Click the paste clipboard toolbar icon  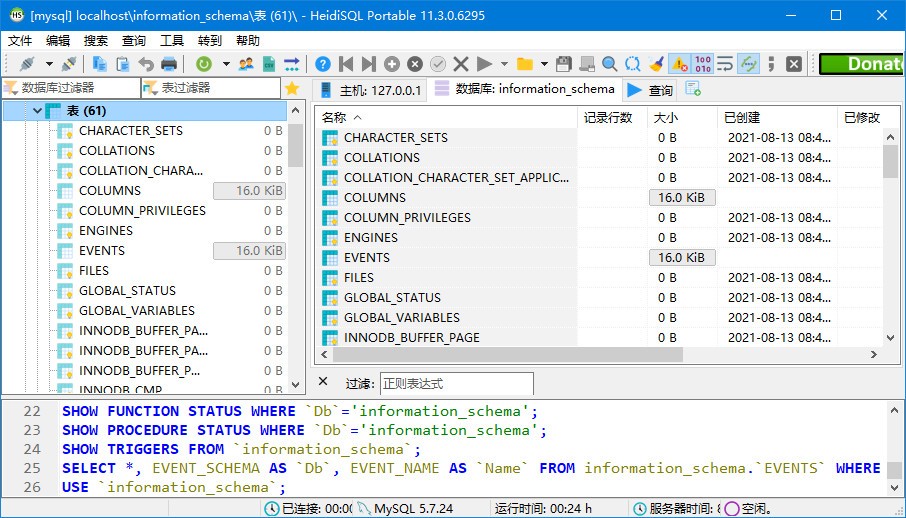122,64
